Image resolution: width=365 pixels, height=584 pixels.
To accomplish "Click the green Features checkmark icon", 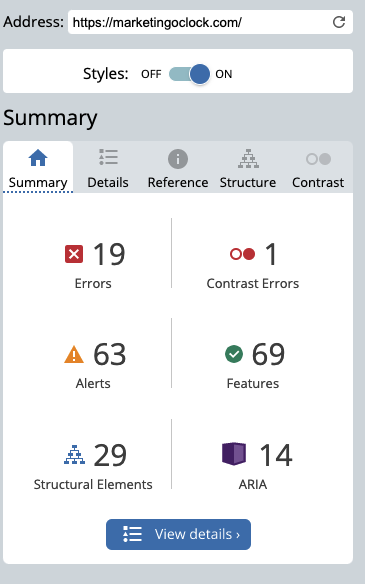I will [234, 354].
